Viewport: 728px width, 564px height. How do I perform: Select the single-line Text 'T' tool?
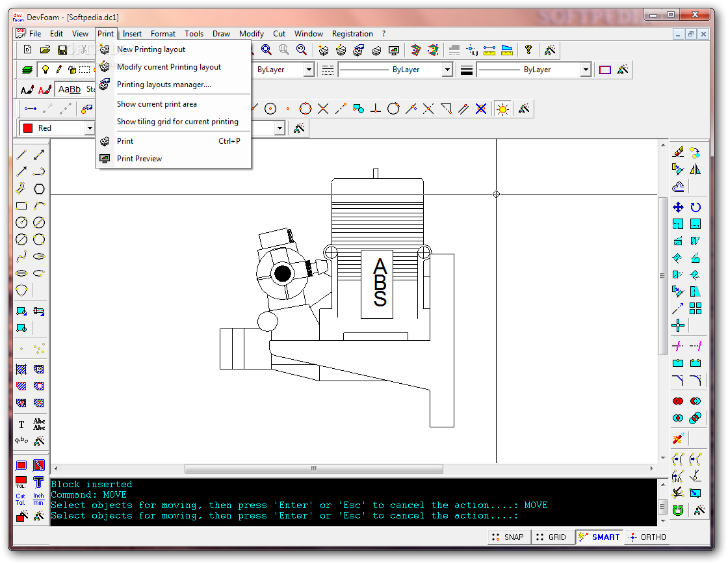point(21,424)
